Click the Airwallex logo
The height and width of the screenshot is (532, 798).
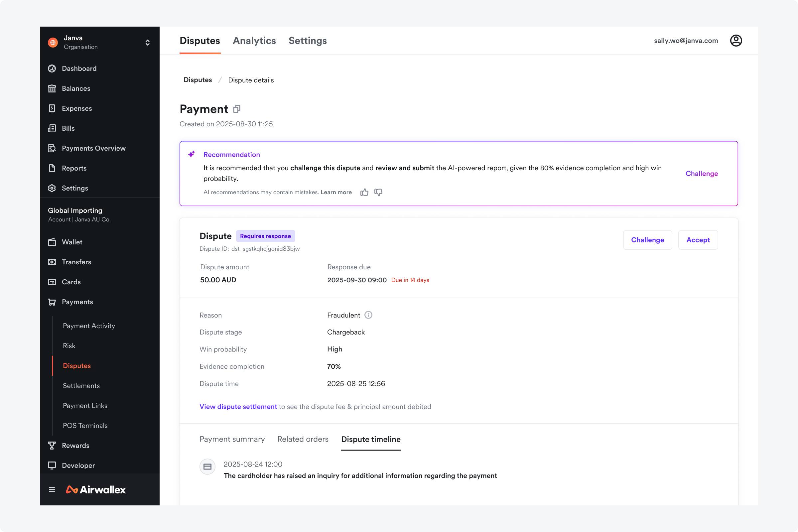(x=96, y=489)
